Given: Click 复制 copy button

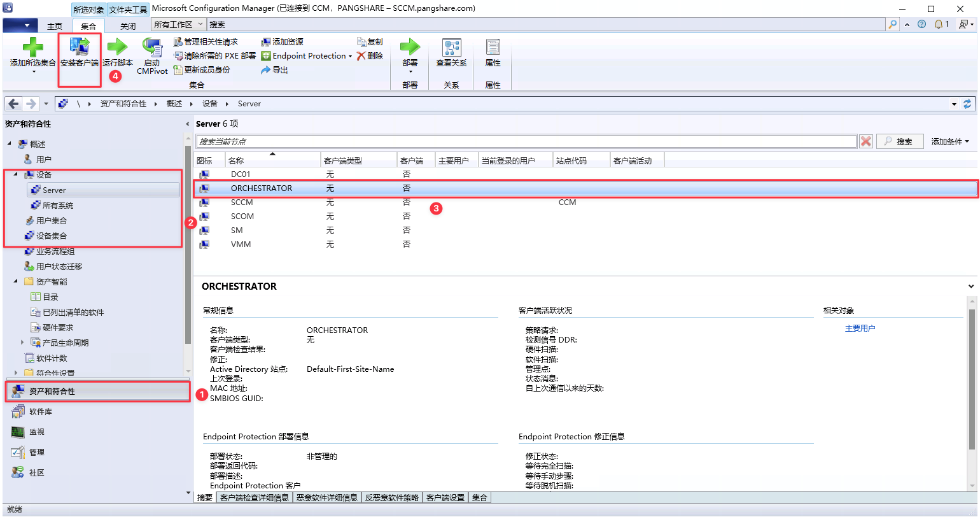Looking at the screenshot, I should click(370, 41).
